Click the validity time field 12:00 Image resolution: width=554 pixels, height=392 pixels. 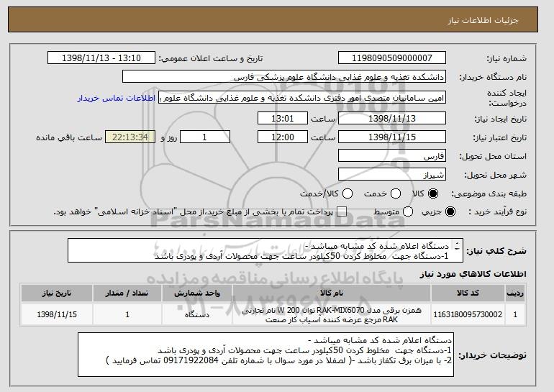click(x=283, y=137)
